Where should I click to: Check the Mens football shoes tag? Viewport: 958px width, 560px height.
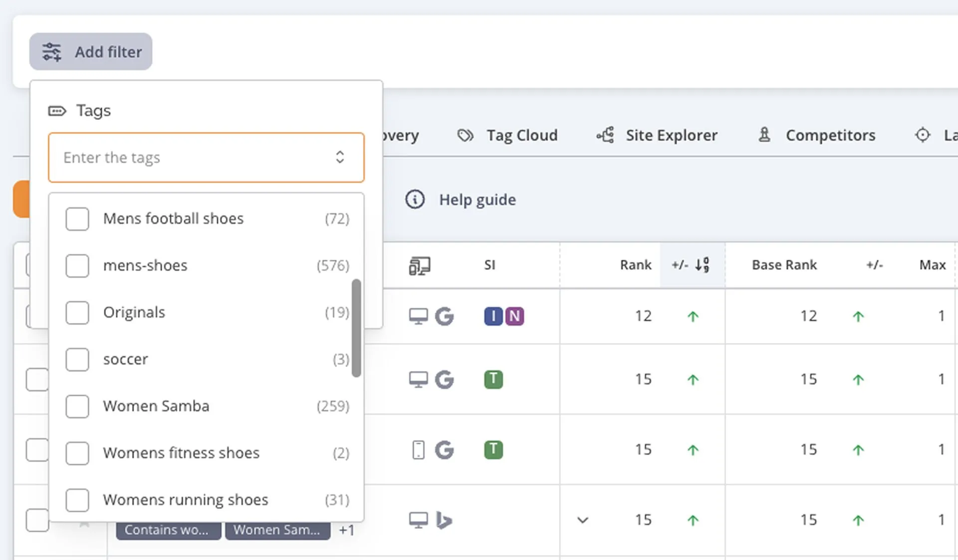[77, 219]
